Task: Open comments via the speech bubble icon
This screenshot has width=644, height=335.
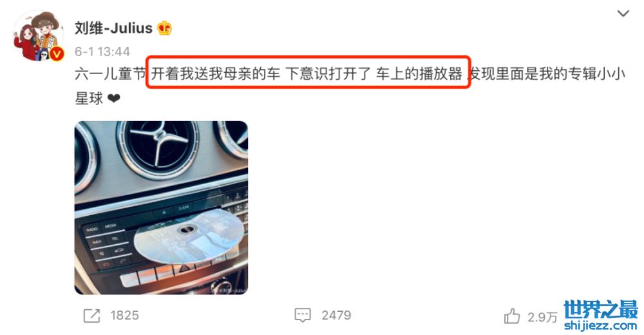Action: 303,315
